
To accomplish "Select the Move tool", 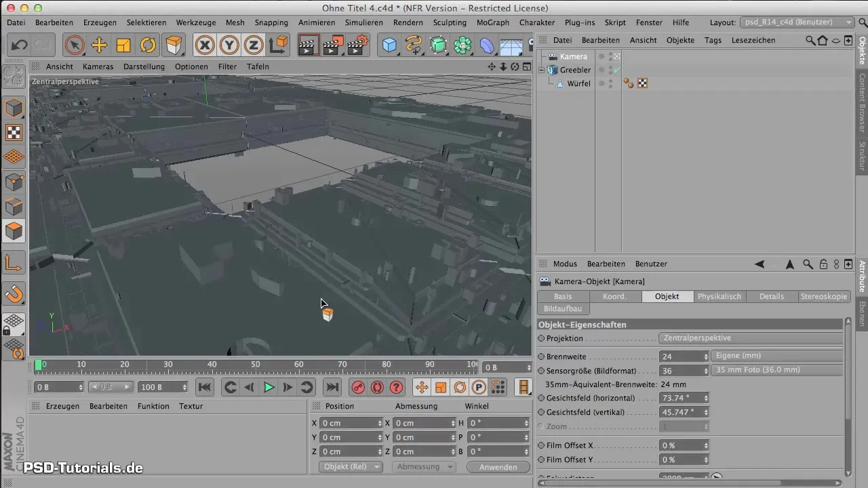I will point(100,45).
